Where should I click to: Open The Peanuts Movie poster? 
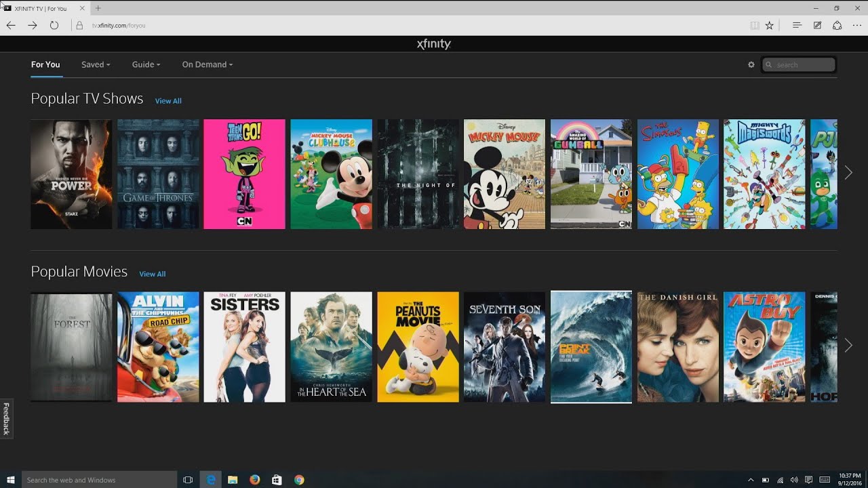click(418, 347)
